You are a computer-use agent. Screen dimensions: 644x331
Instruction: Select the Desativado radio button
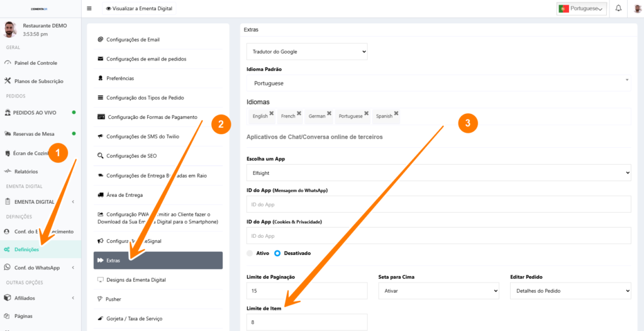point(277,253)
